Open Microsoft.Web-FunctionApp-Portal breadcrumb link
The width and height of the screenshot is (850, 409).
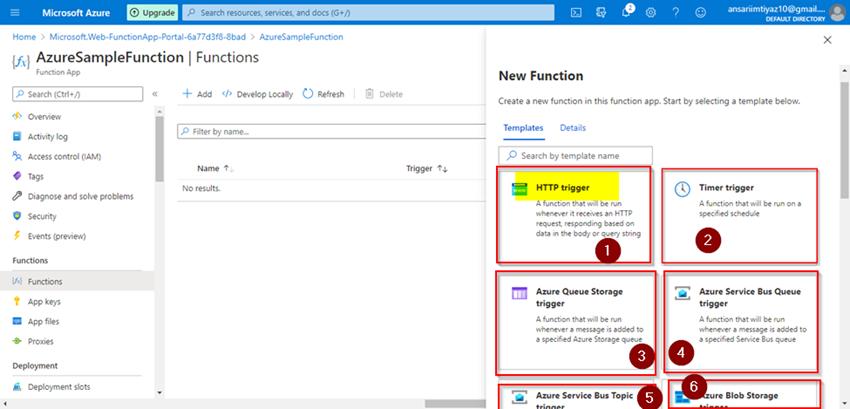click(x=147, y=37)
